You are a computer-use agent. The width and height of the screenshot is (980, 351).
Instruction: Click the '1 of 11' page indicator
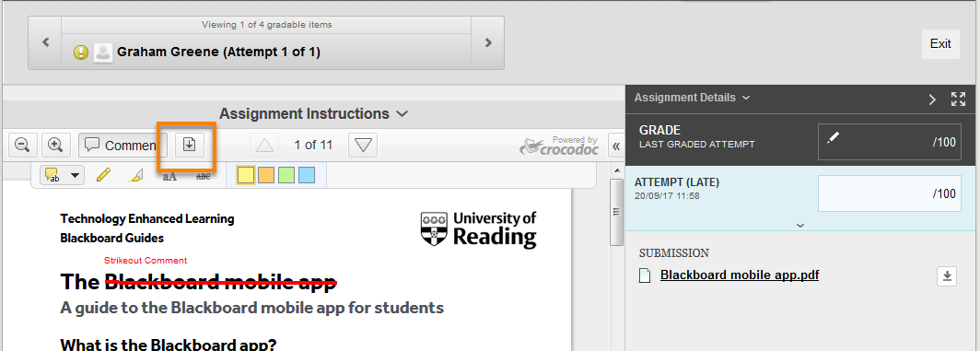(313, 146)
